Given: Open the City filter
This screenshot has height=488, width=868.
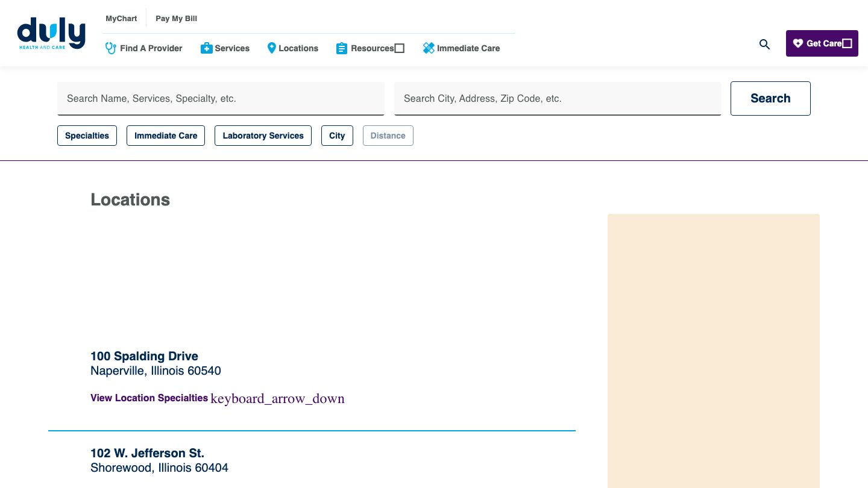Looking at the screenshot, I should (337, 136).
